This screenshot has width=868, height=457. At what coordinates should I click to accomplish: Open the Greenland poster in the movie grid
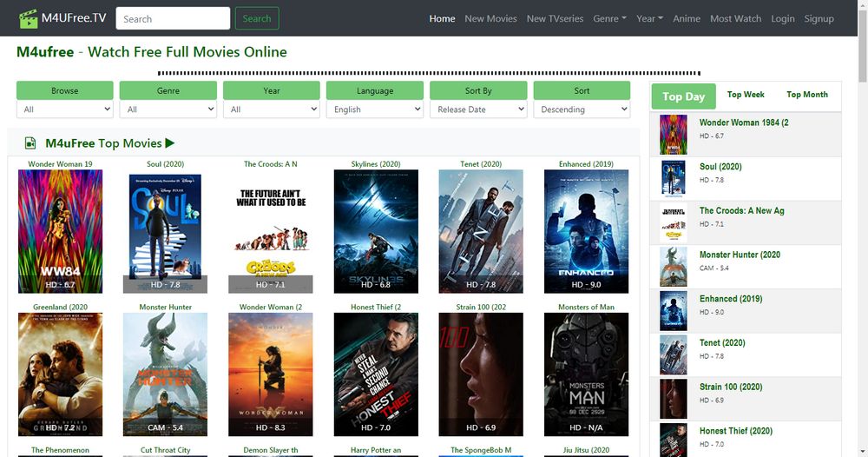click(61, 374)
